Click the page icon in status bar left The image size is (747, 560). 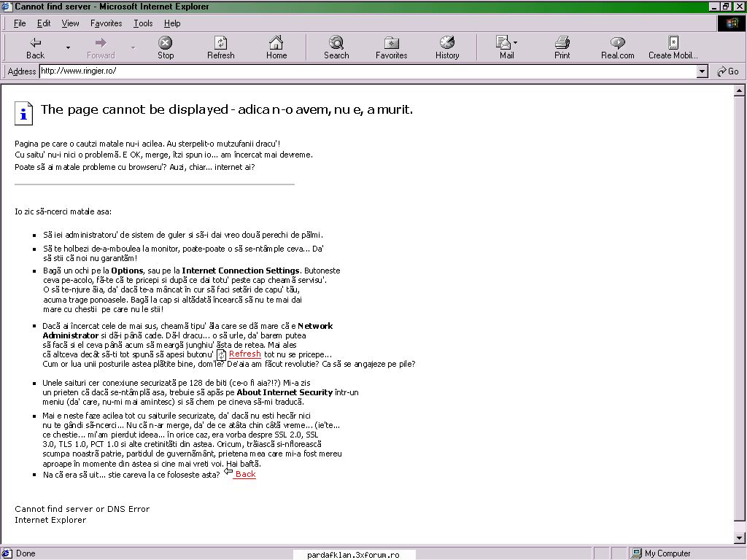coord(7,553)
